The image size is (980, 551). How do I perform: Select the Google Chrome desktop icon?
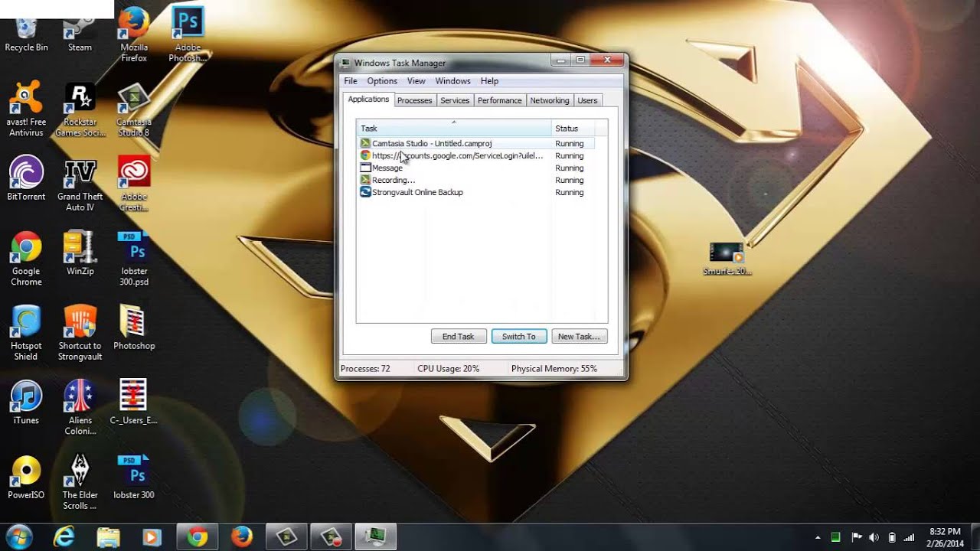[x=26, y=259]
